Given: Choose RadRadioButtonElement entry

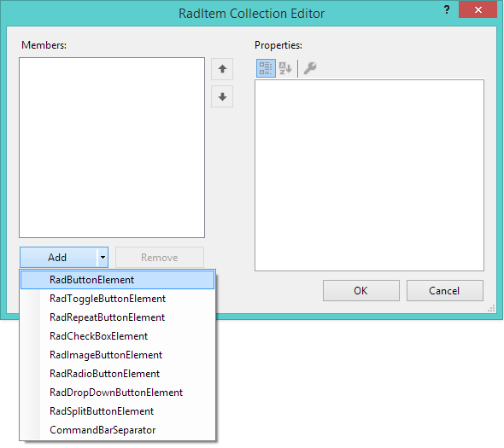Looking at the screenshot, I should coord(117,374).
